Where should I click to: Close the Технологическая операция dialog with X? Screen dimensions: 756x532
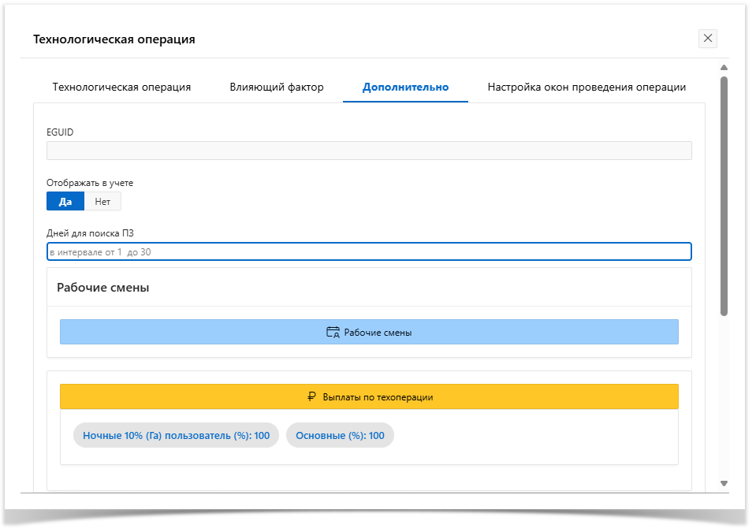point(707,39)
